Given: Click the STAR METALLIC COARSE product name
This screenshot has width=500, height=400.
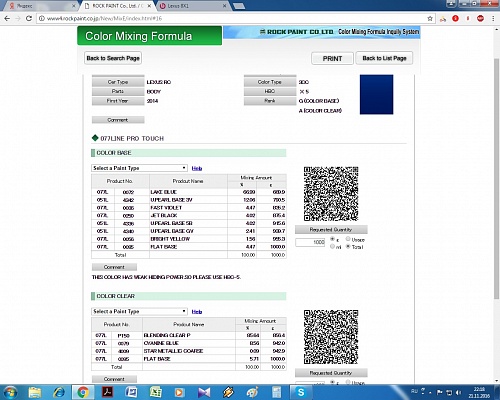Looking at the screenshot, I should pyautogui.click(x=173, y=351).
